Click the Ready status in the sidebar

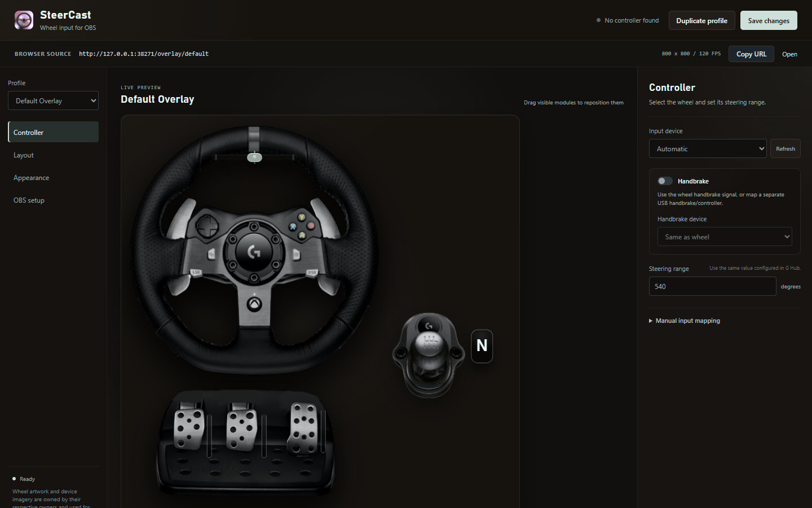click(x=24, y=479)
